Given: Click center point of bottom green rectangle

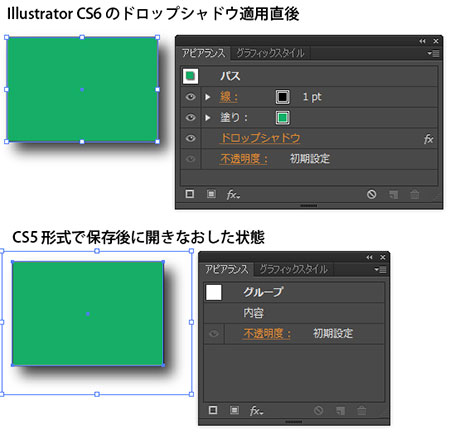Looking at the screenshot, I should click(88, 314).
